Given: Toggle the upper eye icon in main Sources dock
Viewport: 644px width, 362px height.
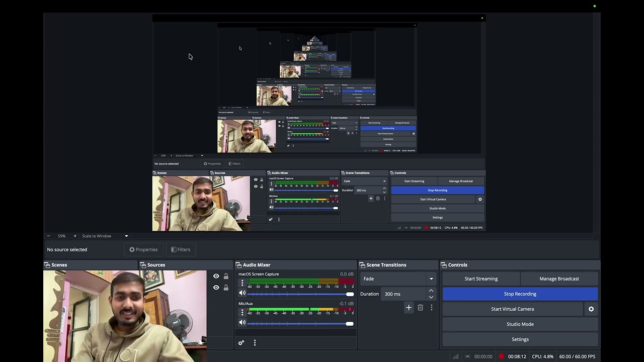Looking at the screenshot, I should pos(216,276).
